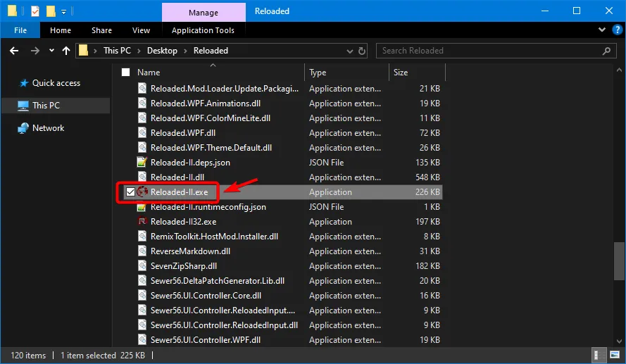626x364 pixels.
Task: Select Reloaded.Mod.Loader.Update.Packagi... file name
Action: (x=225, y=89)
